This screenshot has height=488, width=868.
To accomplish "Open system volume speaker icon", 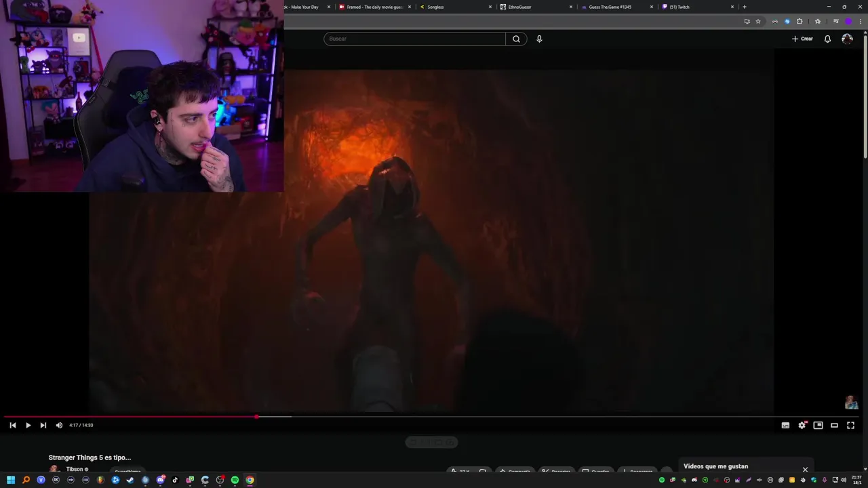I will click(x=844, y=480).
